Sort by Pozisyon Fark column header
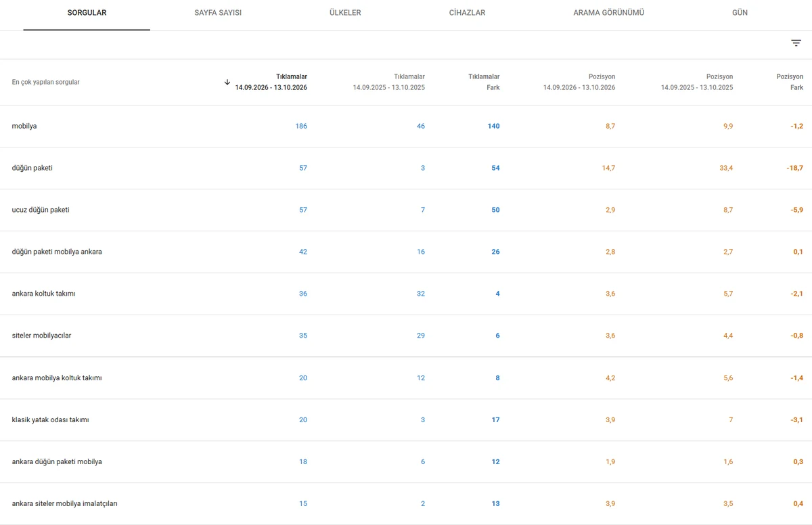The height and width of the screenshot is (525, 812). pyautogui.click(x=790, y=82)
